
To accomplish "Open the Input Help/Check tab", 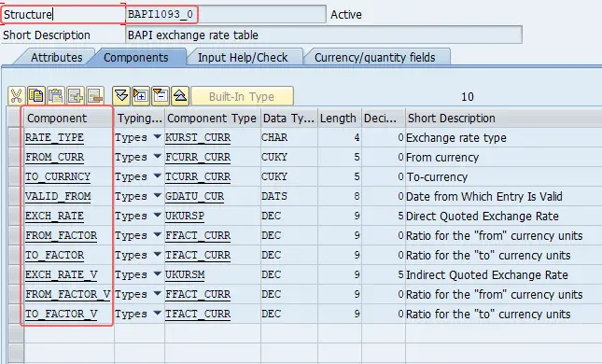I will click(x=243, y=58).
